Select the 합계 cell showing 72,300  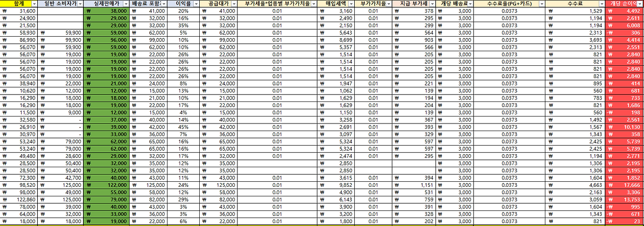19,178
